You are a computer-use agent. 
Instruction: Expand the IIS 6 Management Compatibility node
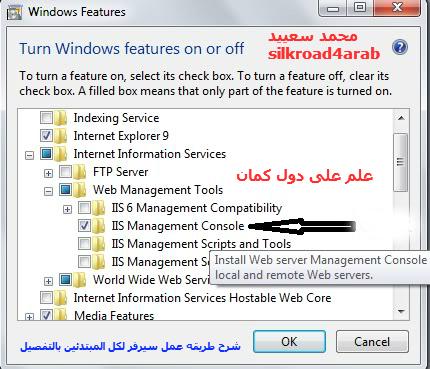pos(67,209)
